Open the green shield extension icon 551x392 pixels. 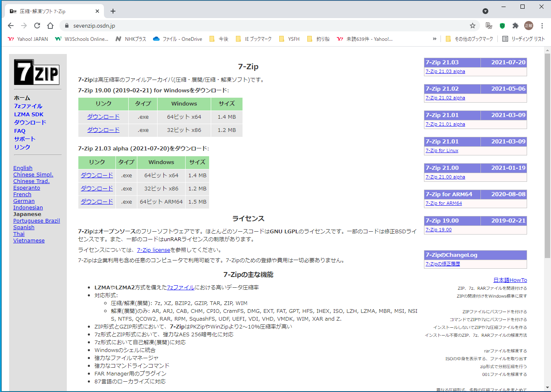(x=502, y=26)
